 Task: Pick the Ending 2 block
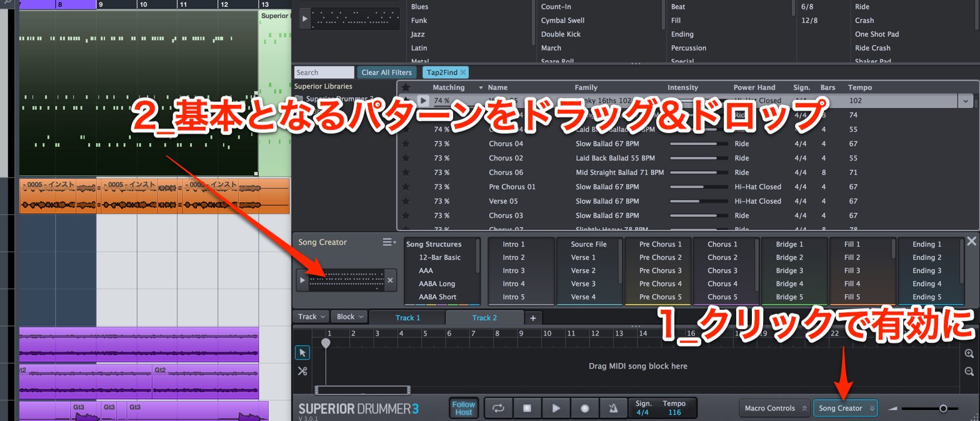(x=926, y=257)
